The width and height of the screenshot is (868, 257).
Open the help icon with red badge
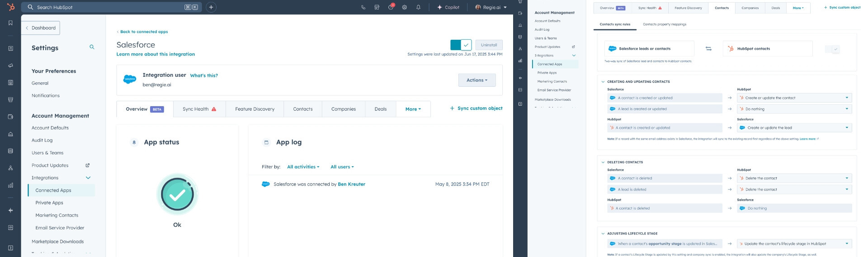tap(391, 7)
